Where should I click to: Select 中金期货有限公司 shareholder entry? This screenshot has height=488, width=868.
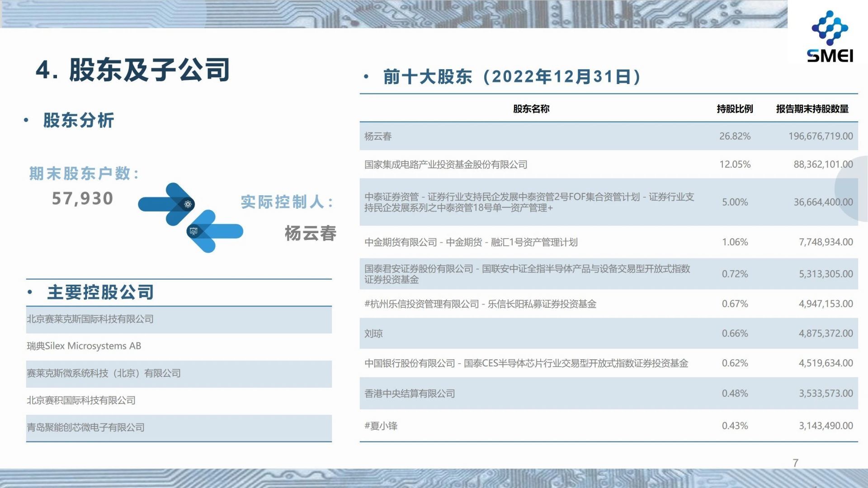coord(471,242)
